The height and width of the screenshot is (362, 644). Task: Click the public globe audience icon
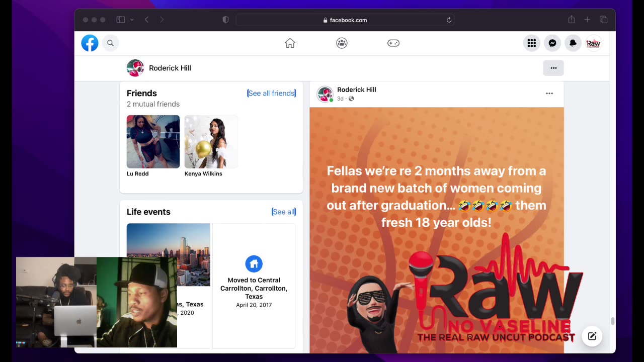pyautogui.click(x=351, y=99)
